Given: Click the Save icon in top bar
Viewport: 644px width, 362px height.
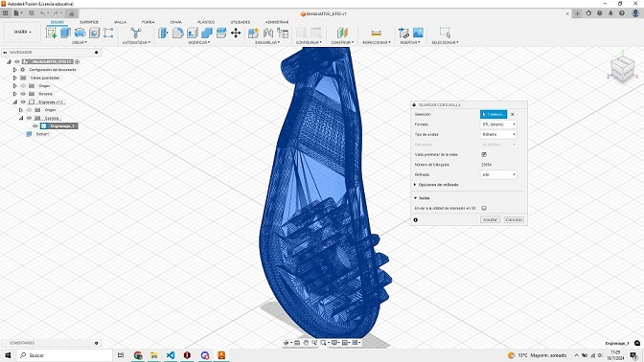Looking at the screenshot, I should click(32, 13).
